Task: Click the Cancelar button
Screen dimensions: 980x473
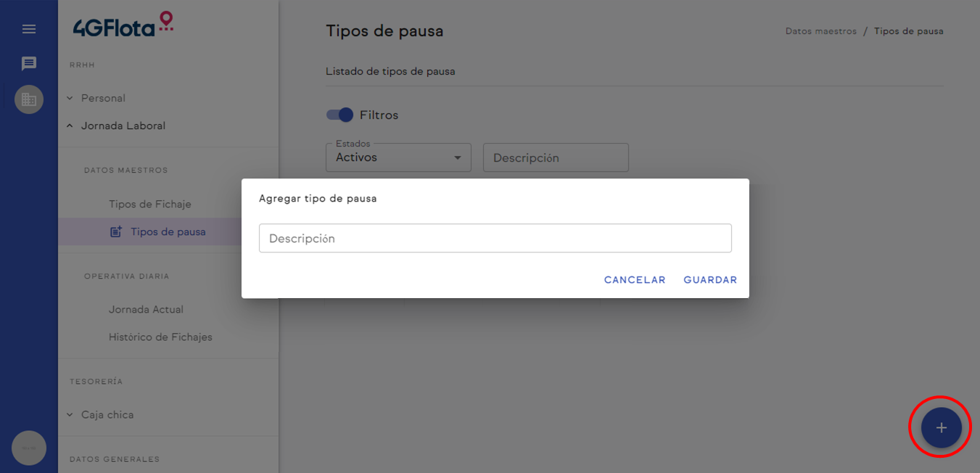Action: [635, 280]
